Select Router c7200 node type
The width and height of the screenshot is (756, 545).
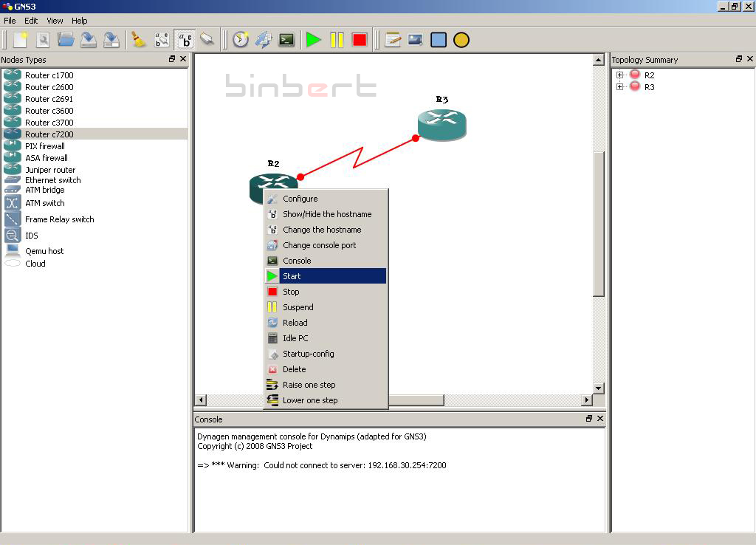coord(94,134)
